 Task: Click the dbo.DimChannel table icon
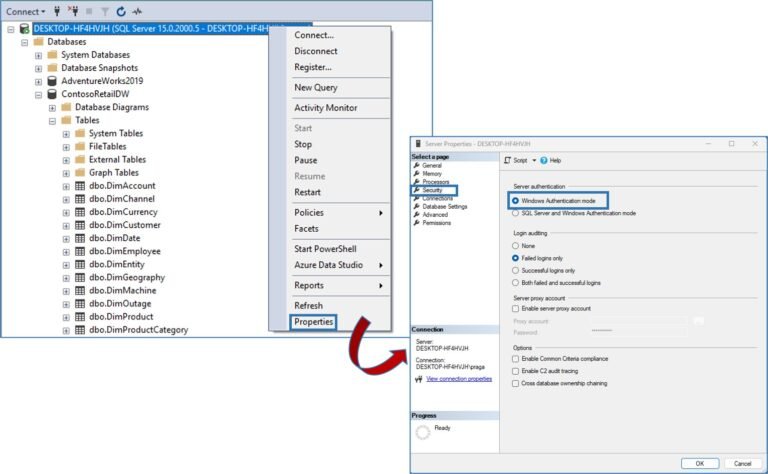[x=80, y=199]
